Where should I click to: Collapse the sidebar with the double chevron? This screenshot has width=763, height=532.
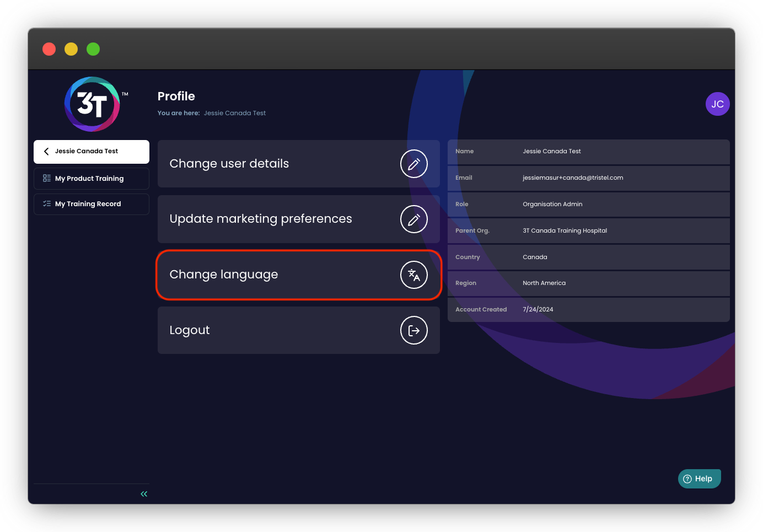(144, 494)
